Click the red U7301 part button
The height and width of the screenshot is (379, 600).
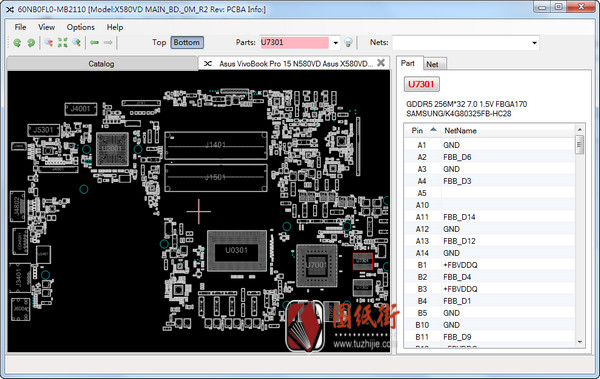421,84
